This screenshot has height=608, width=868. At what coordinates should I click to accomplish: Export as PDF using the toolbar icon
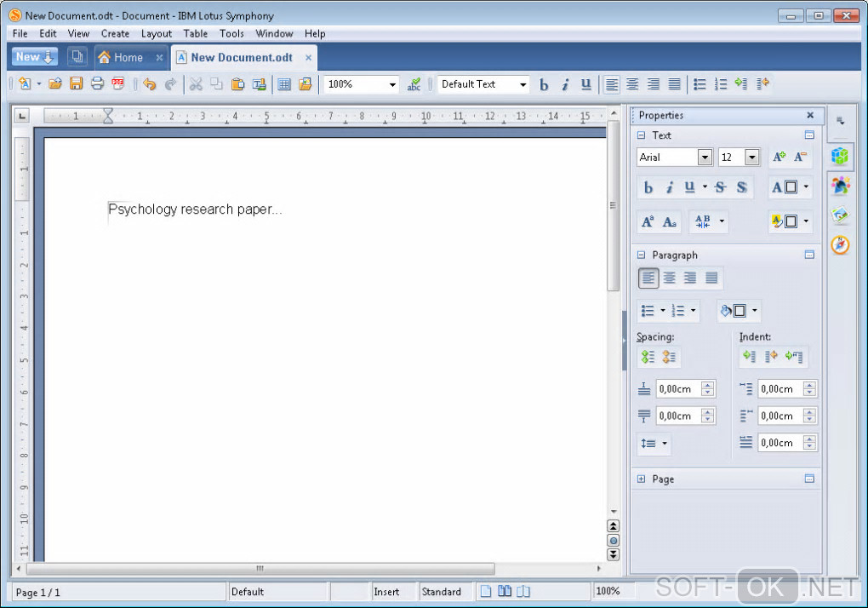[118, 84]
